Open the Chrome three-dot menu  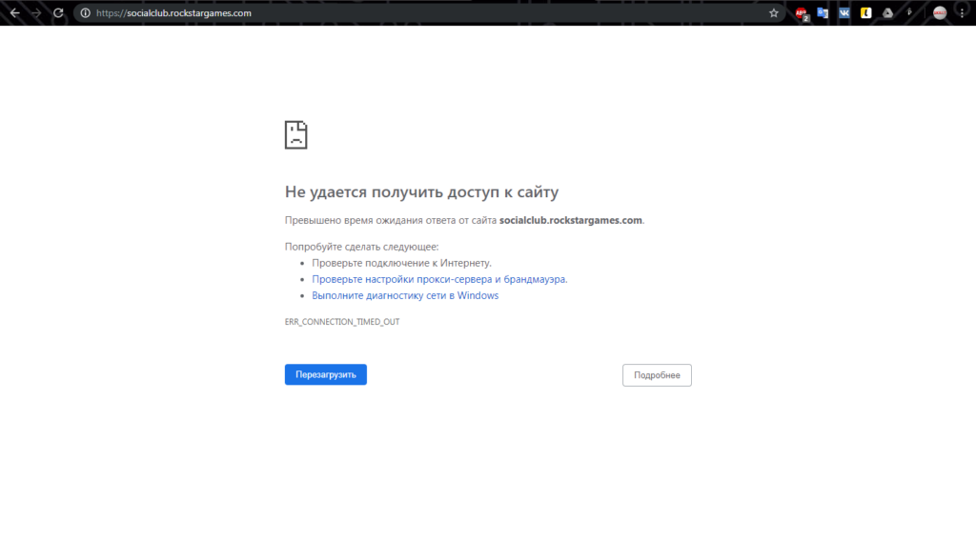pyautogui.click(x=963, y=12)
